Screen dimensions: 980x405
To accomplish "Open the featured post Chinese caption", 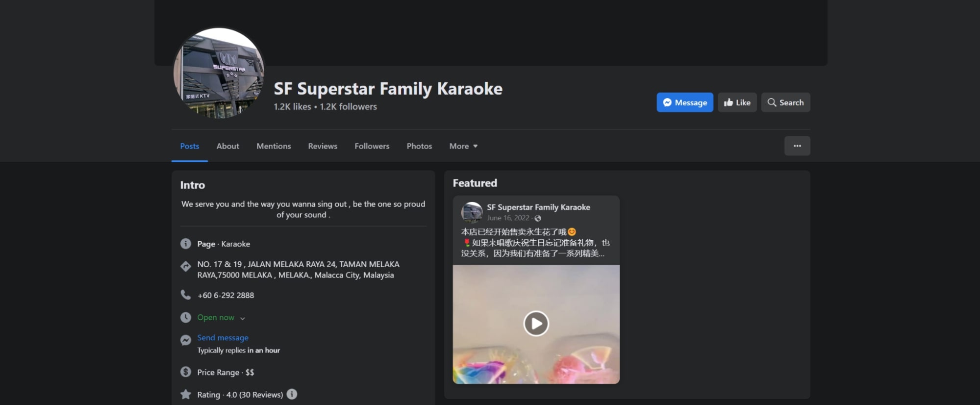I will [x=535, y=243].
